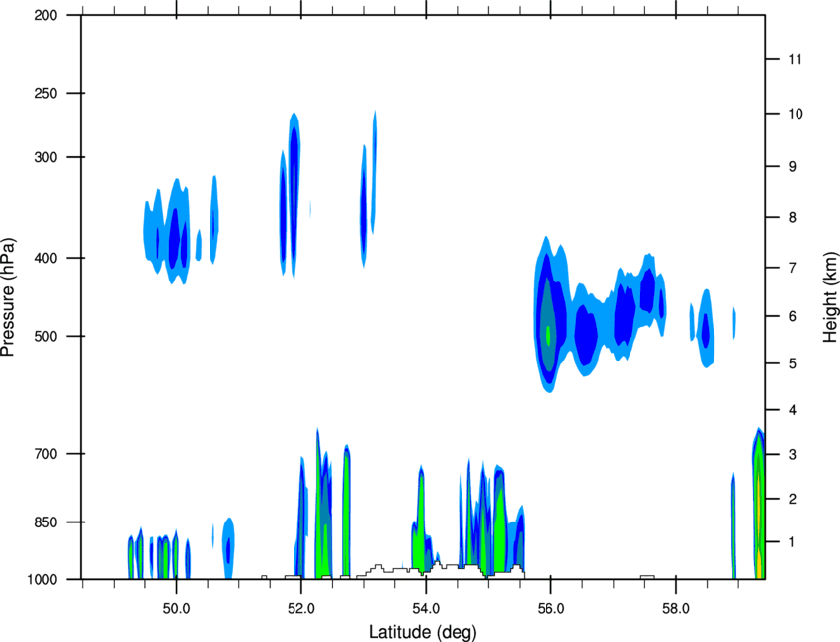Click the 5 km height label
This screenshot has width=840, height=642.
coord(793,363)
